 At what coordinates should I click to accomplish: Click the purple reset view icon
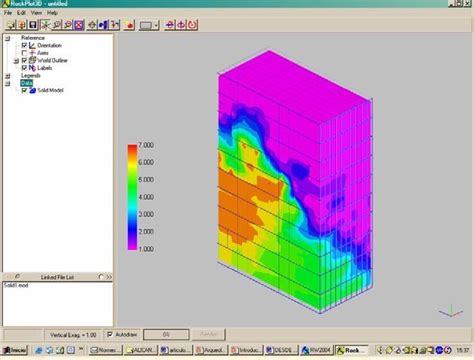79,25
